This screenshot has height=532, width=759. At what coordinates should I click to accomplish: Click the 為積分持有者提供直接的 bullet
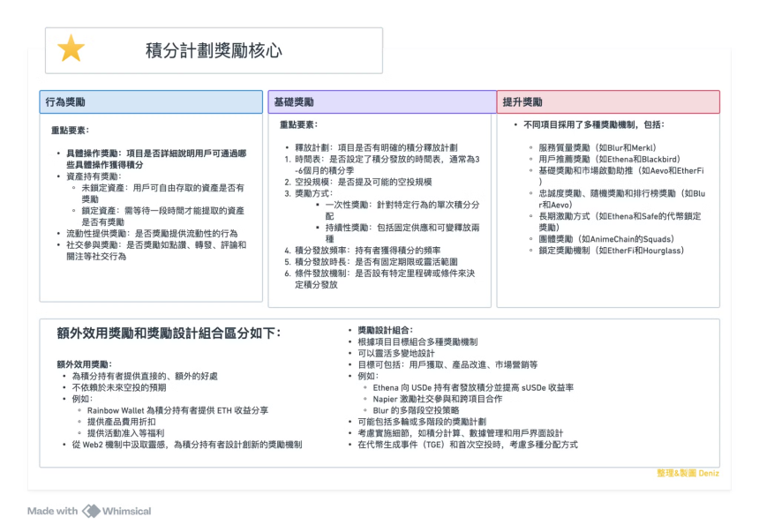pos(145,376)
